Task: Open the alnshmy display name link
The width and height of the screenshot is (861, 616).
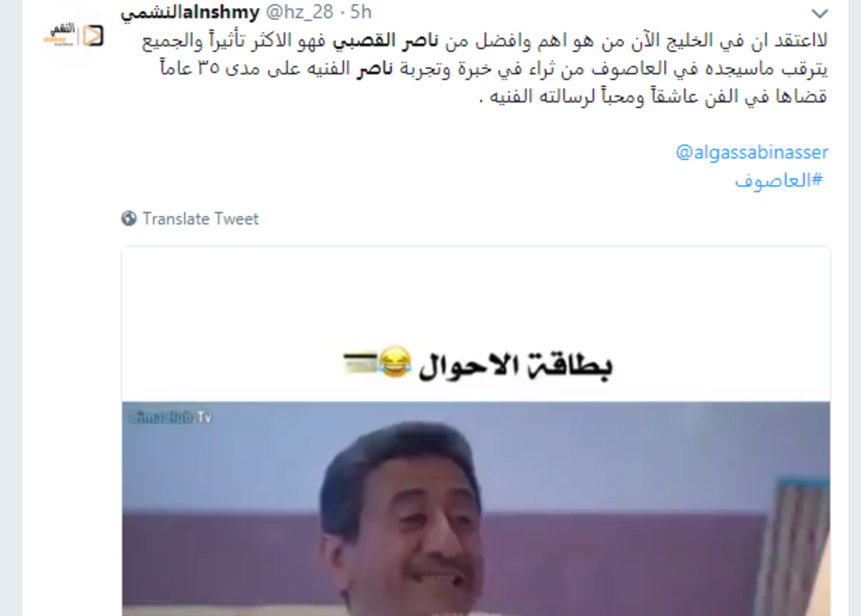Action: coord(190,12)
